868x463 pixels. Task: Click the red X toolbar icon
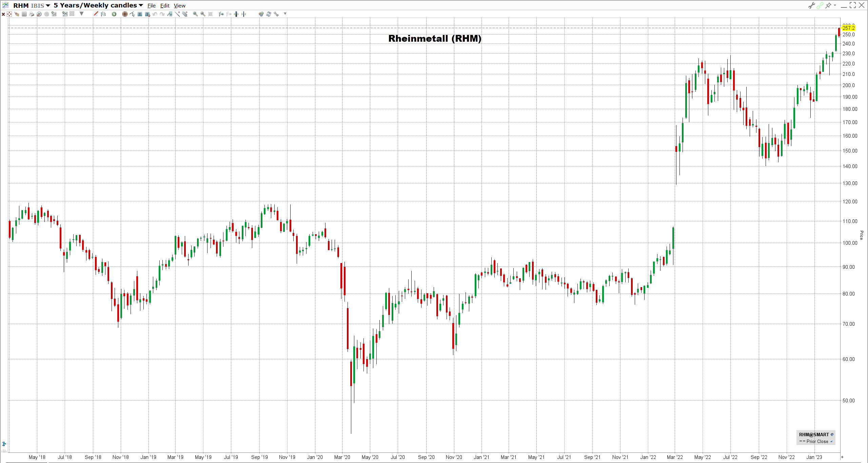tap(3, 14)
